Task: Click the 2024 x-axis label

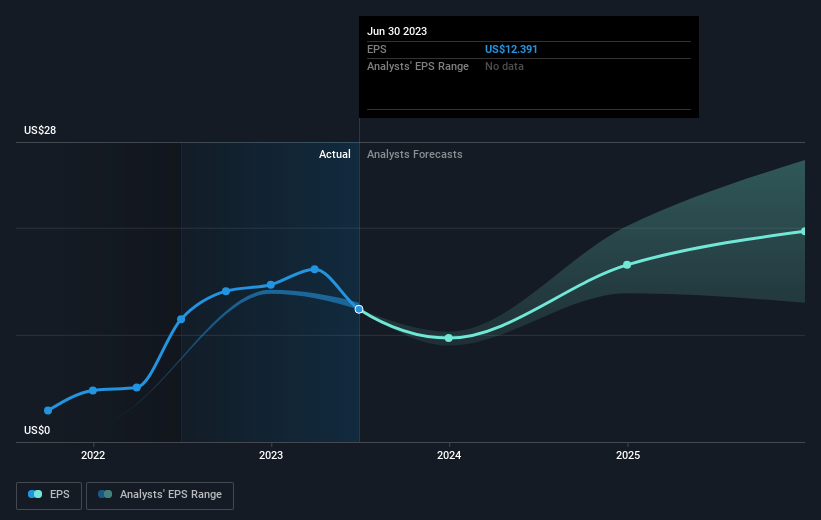Action: (449, 456)
